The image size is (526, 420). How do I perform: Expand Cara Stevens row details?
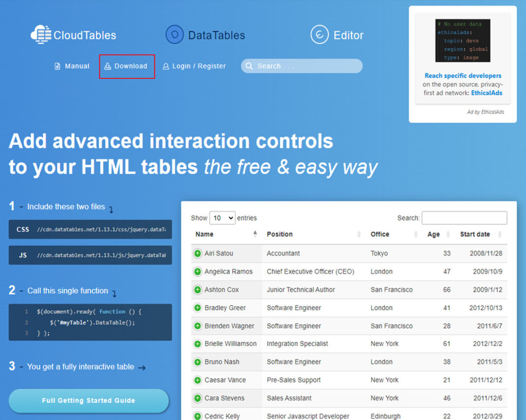(198, 398)
